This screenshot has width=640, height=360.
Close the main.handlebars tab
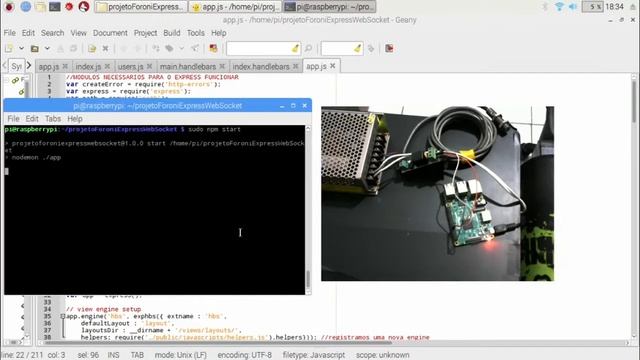click(x=222, y=66)
